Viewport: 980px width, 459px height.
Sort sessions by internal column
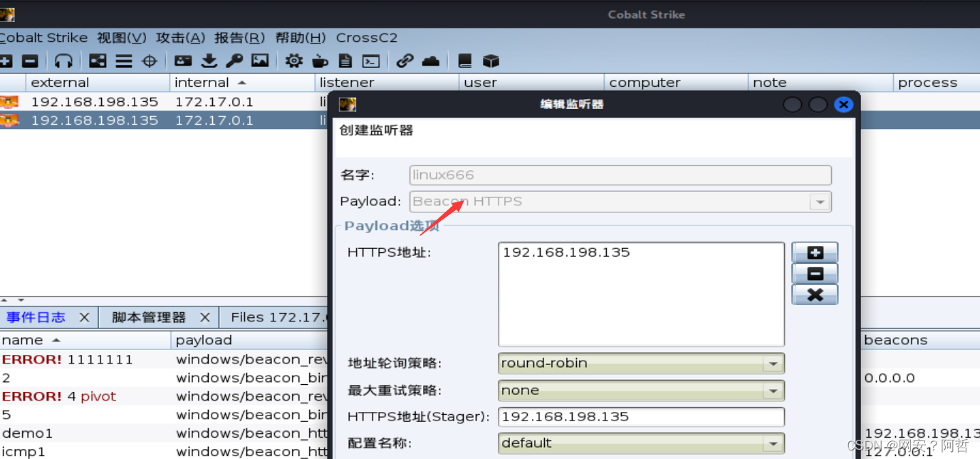pos(241,83)
